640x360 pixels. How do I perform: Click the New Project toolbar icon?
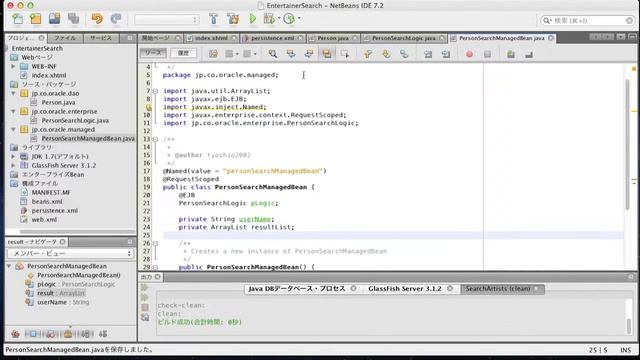click(x=36, y=19)
